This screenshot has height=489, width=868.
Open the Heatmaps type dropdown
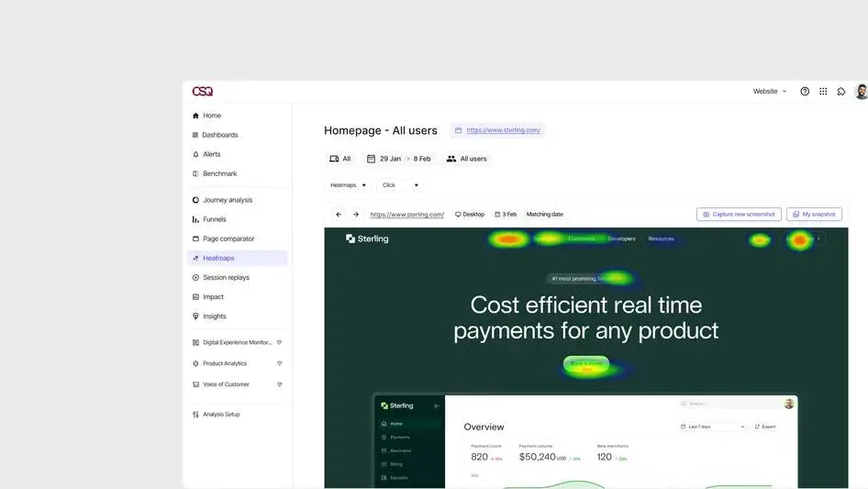(x=348, y=185)
